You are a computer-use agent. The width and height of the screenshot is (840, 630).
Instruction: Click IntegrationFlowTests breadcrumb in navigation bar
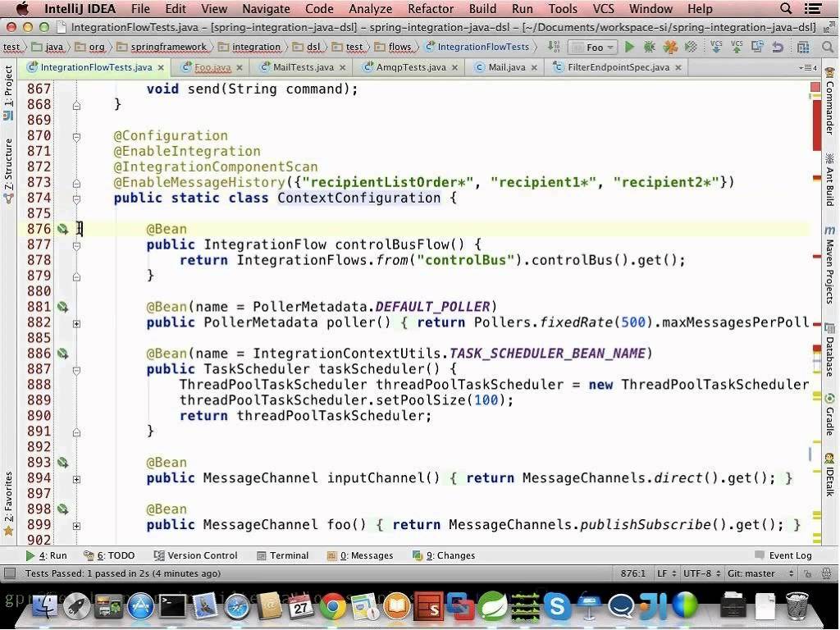pos(477,47)
